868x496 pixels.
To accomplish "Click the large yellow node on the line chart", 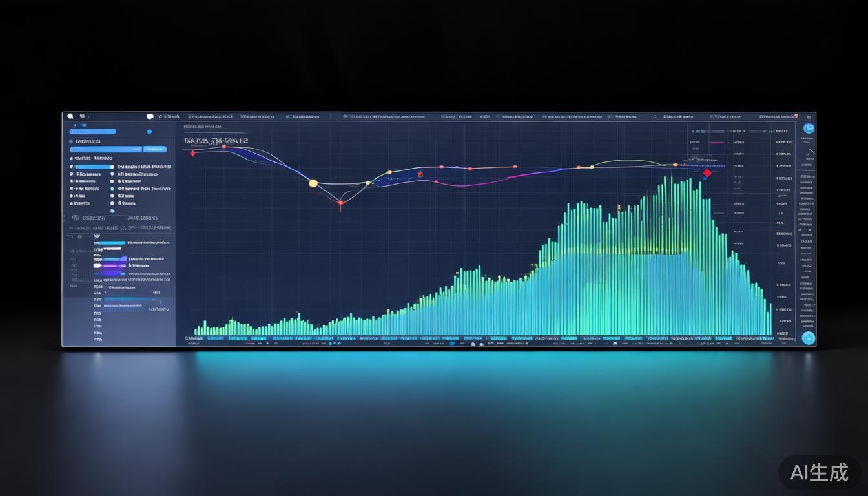I will click(x=313, y=183).
